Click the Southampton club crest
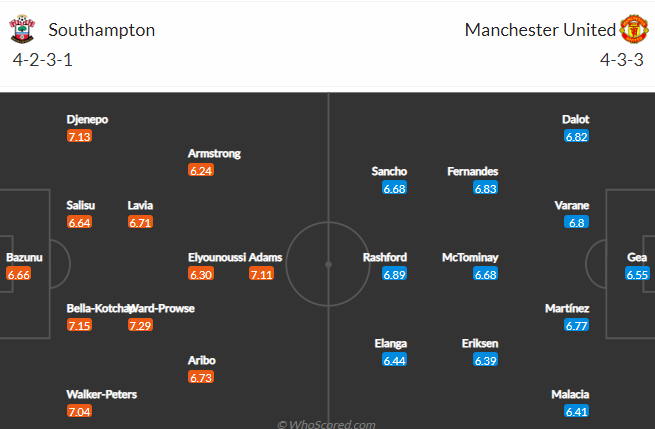The image size is (655, 429). coord(22,29)
